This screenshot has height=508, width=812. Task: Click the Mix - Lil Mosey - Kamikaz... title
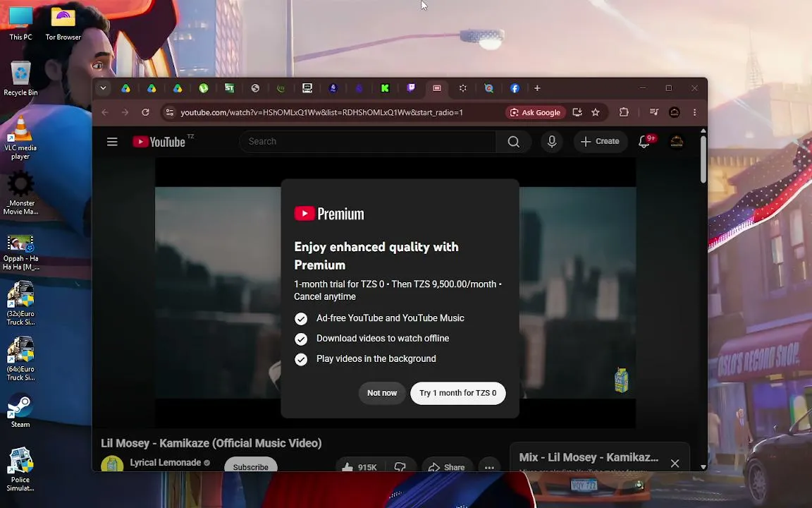[x=589, y=457]
